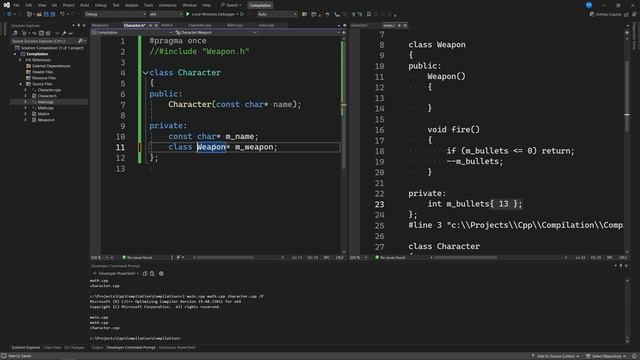Click the bookmark toolbar icon
The width and height of the screenshot is (640, 360).
pyautogui.click(x=369, y=14)
